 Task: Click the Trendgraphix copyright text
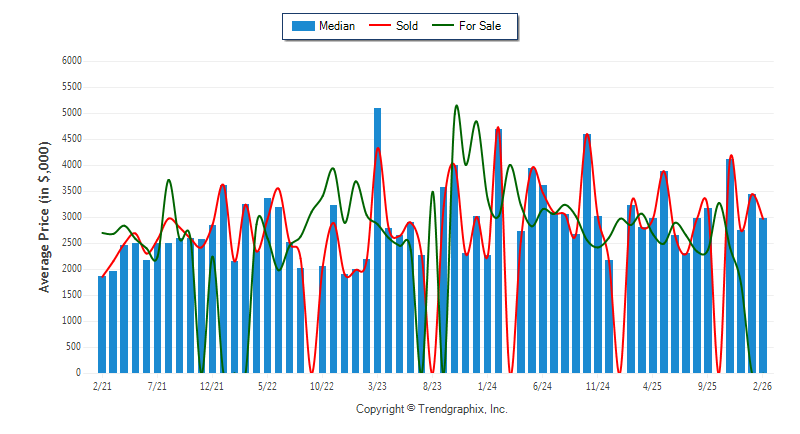[x=432, y=409]
